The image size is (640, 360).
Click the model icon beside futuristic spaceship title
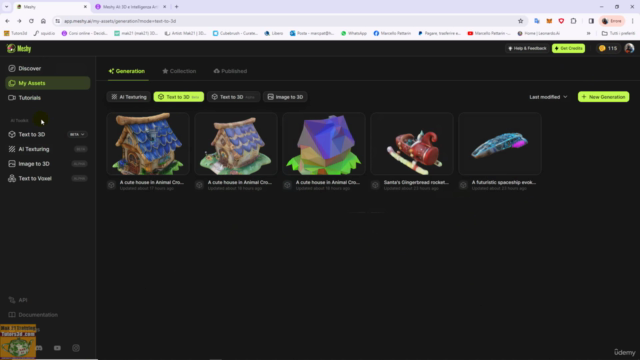463,185
